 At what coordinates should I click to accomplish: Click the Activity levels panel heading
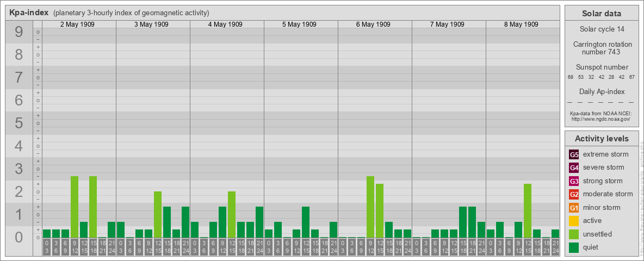click(x=602, y=139)
